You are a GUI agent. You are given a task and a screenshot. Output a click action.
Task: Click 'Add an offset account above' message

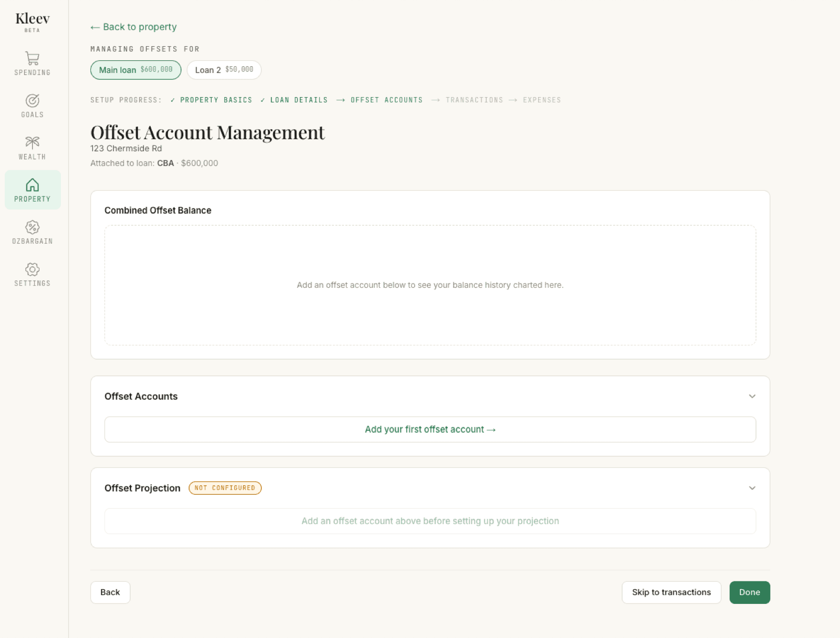click(430, 521)
